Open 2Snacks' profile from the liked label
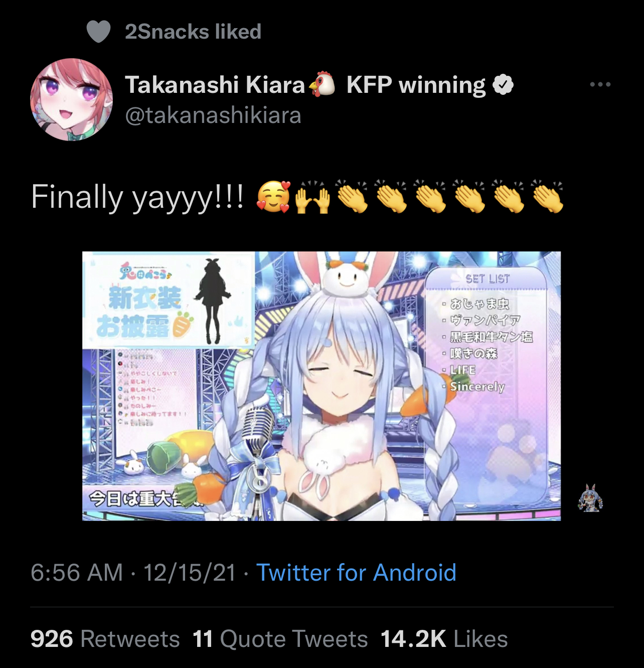The width and height of the screenshot is (644, 668). click(193, 32)
